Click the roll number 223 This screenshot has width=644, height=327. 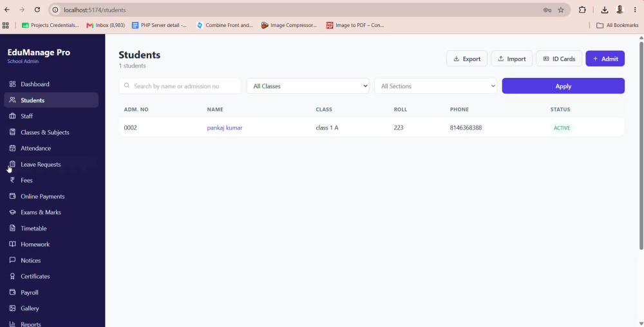click(399, 127)
